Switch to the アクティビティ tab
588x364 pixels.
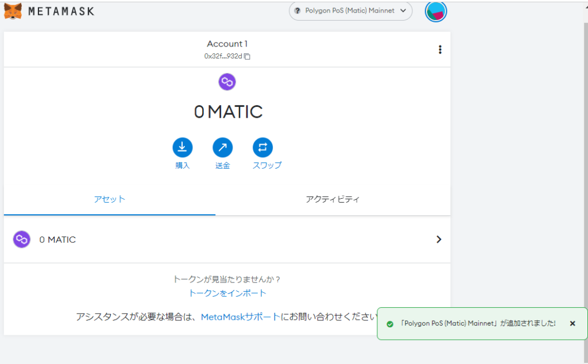pos(332,199)
